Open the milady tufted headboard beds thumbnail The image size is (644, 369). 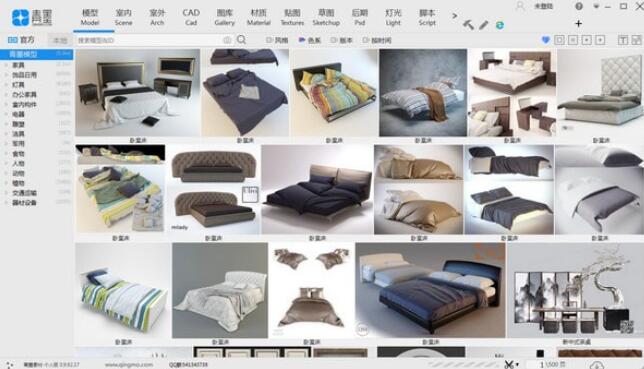(x=214, y=189)
